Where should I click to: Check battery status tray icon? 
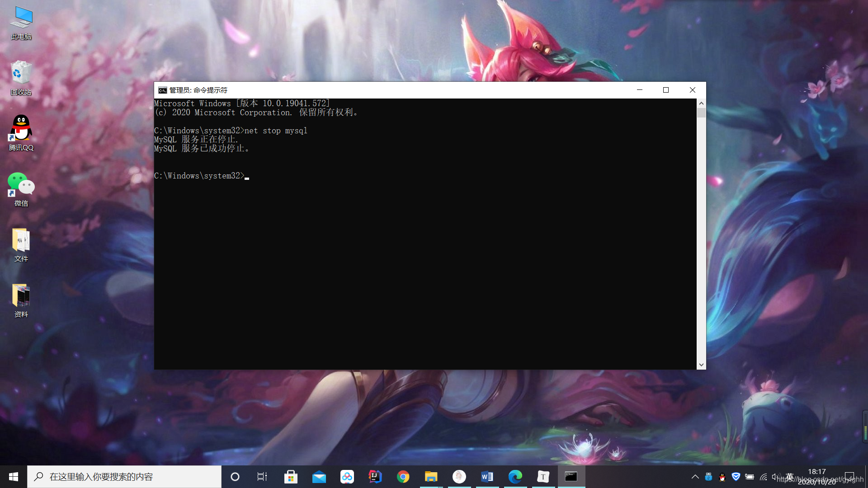(750, 477)
